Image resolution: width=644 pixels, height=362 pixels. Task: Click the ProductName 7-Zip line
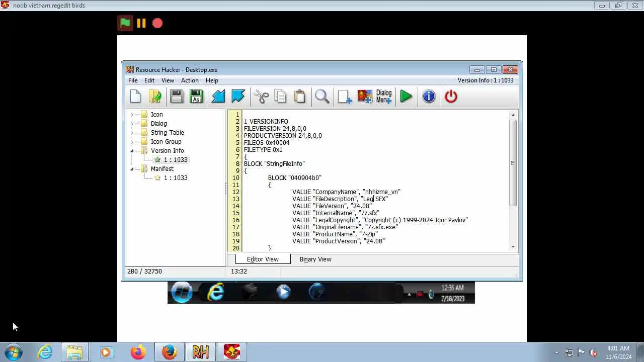point(335,234)
